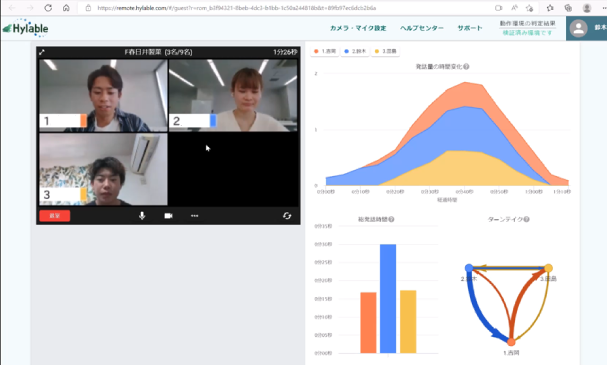Reload the page with browser refresh icon
Image resolution: width=607 pixels, height=365 pixels.
pos(48,8)
